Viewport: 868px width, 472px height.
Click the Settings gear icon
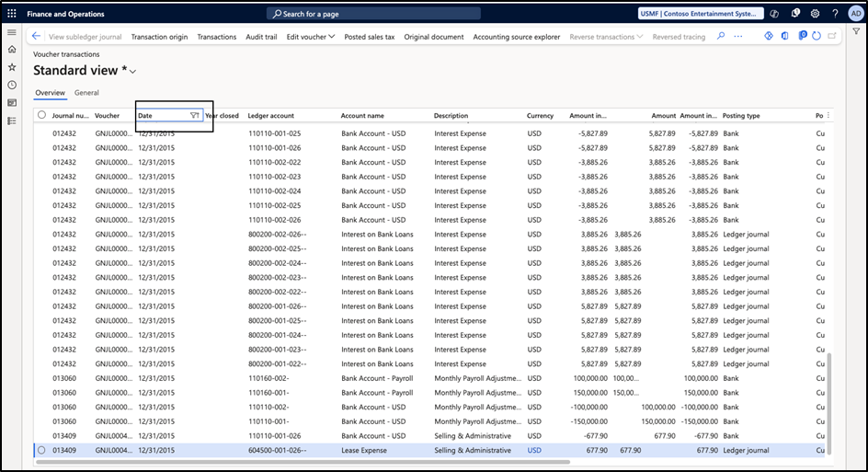pyautogui.click(x=815, y=14)
